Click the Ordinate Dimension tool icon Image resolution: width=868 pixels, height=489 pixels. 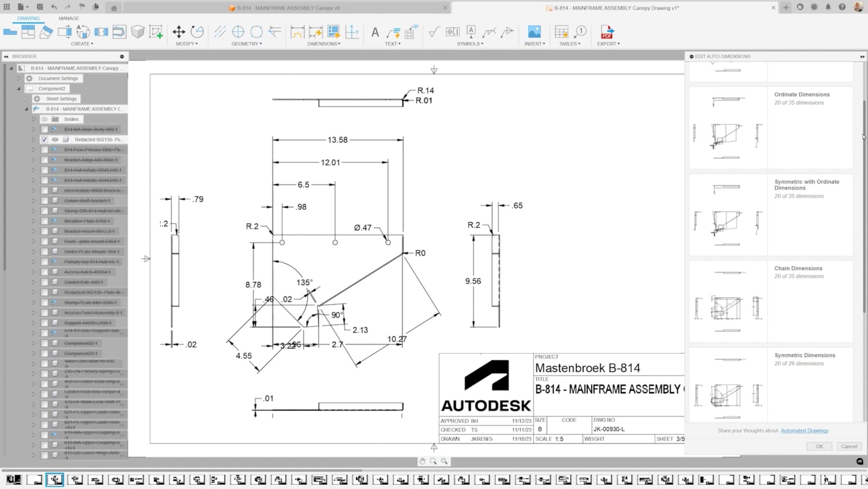(x=352, y=32)
